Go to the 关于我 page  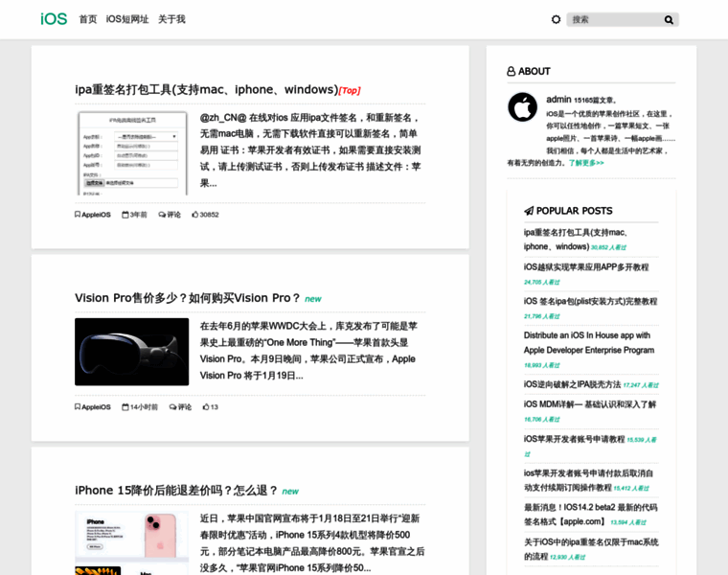click(171, 19)
